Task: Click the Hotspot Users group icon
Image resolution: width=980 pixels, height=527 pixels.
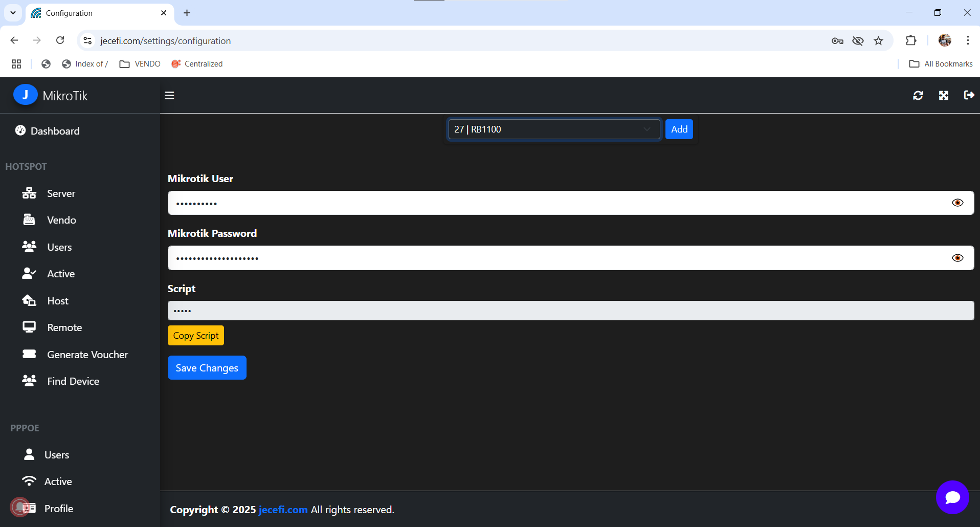Action: 29,247
